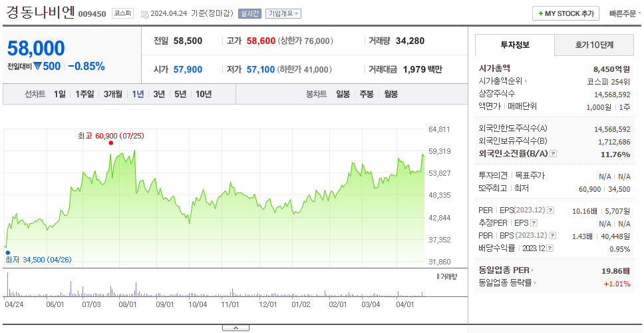Viewport: 644px width, 333px height.
Task: Switch to the 호가10단계 tab
Action: click(x=594, y=45)
